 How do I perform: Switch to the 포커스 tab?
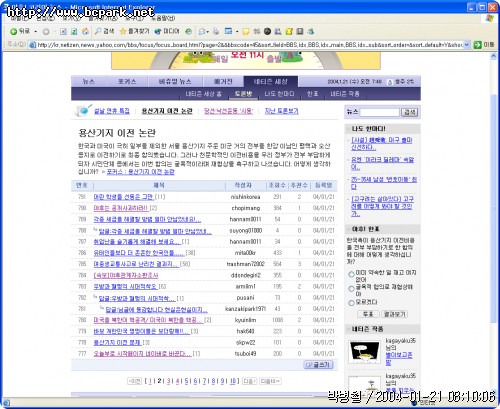click(127, 81)
